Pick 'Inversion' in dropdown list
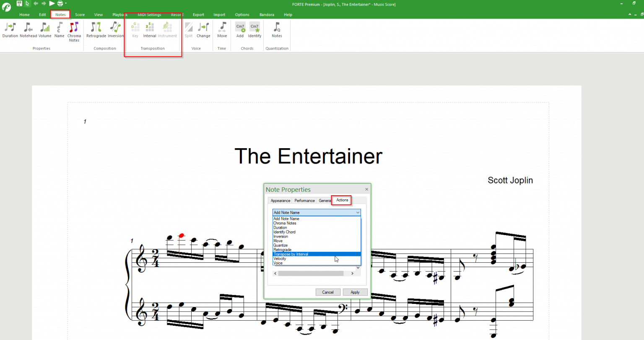This screenshot has height=340, width=644. point(317,236)
